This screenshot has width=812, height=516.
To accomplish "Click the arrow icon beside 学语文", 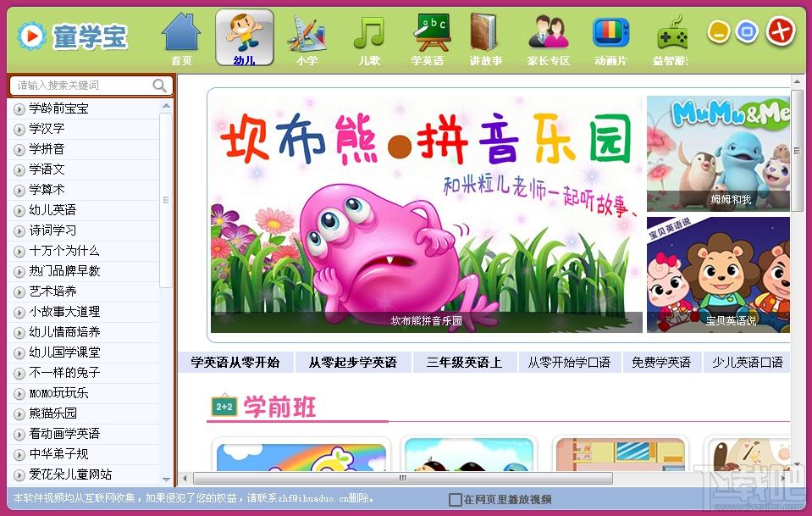I will [x=19, y=170].
